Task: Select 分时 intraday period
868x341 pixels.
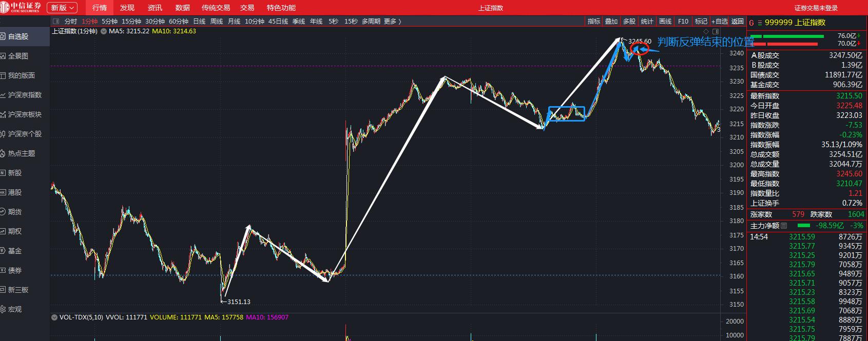Action: click(x=71, y=21)
